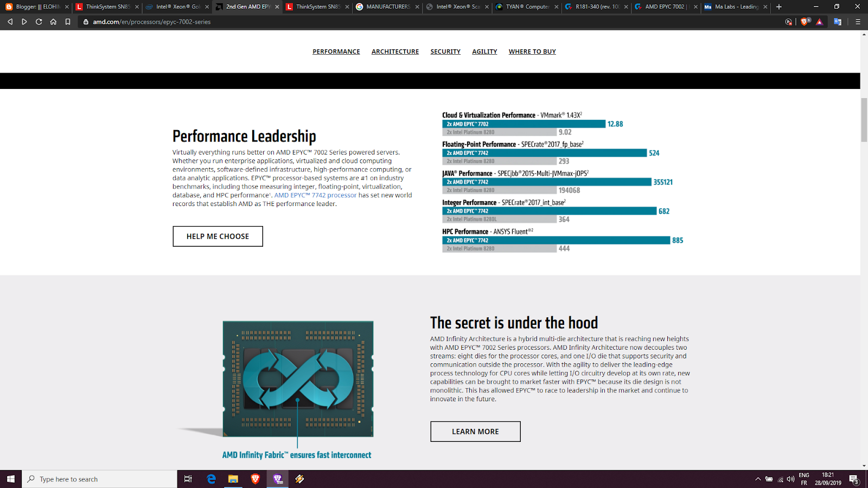Viewport: 868px width, 488px height.
Task: Open the clock showing 18:21
Action: click(x=828, y=479)
